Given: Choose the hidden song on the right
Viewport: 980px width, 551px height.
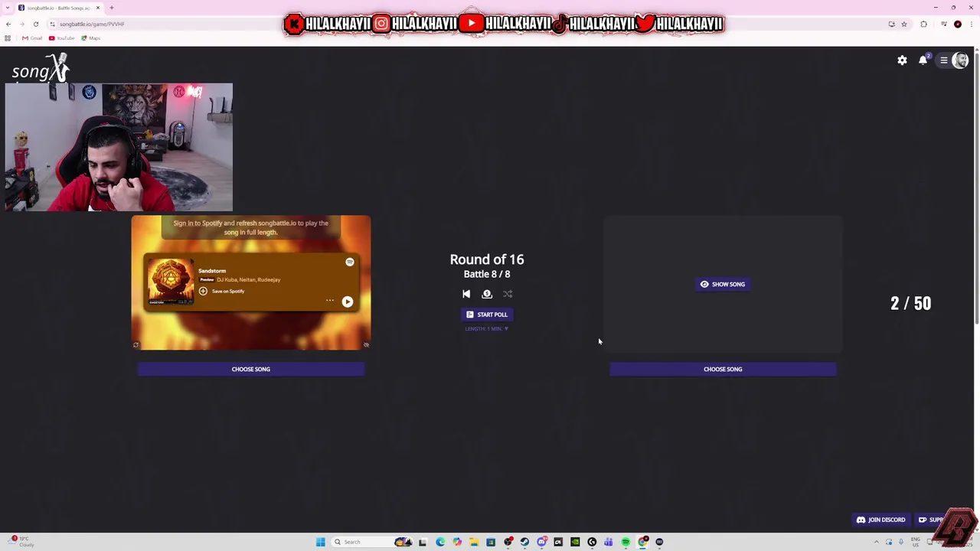Looking at the screenshot, I should [x=723, y=370].
